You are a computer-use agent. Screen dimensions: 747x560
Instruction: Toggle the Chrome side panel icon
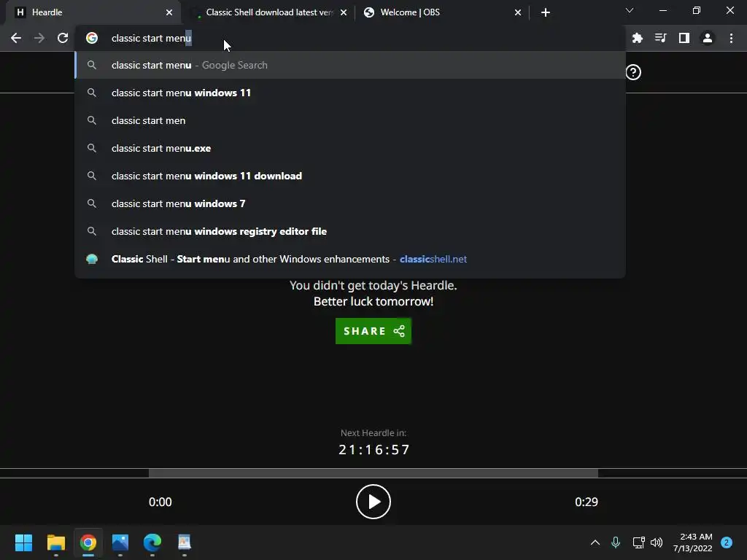coord(684,38)
